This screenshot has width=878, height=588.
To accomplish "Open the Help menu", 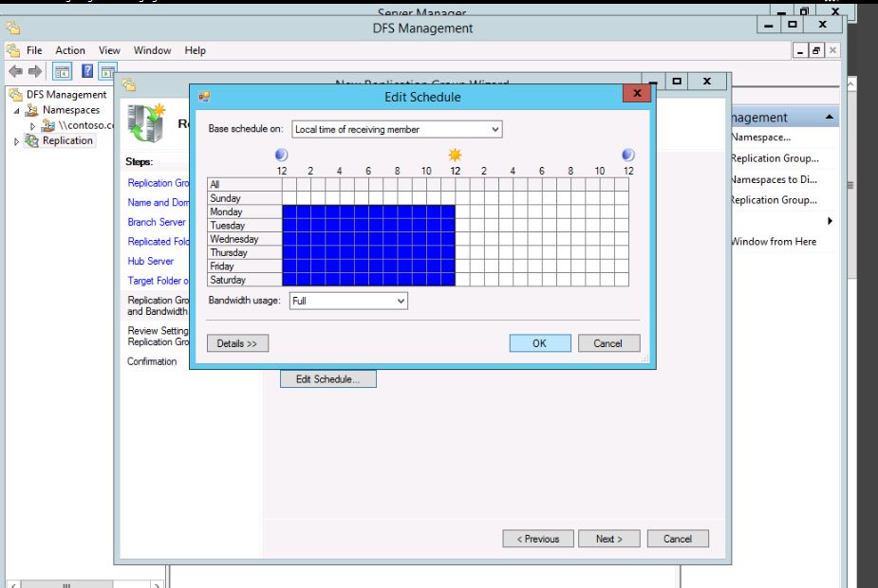I will point(195,50).
